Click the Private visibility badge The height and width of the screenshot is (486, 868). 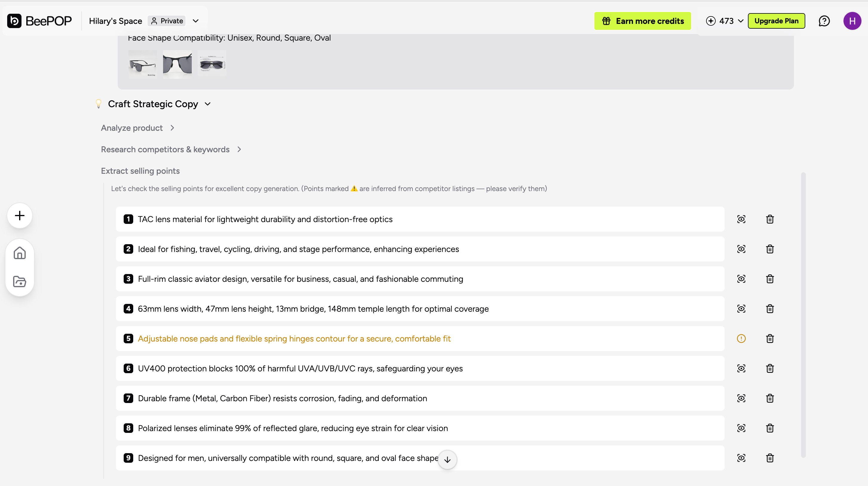tap(166, 21)
